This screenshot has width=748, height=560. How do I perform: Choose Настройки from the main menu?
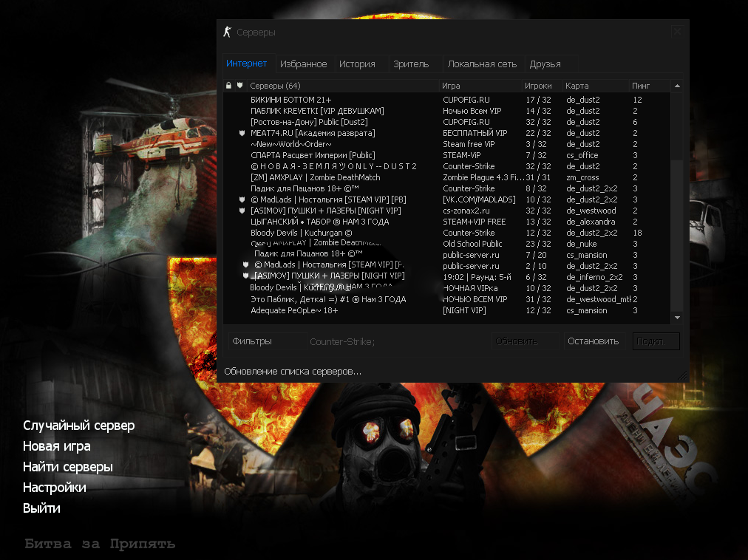tap(55, 488)
